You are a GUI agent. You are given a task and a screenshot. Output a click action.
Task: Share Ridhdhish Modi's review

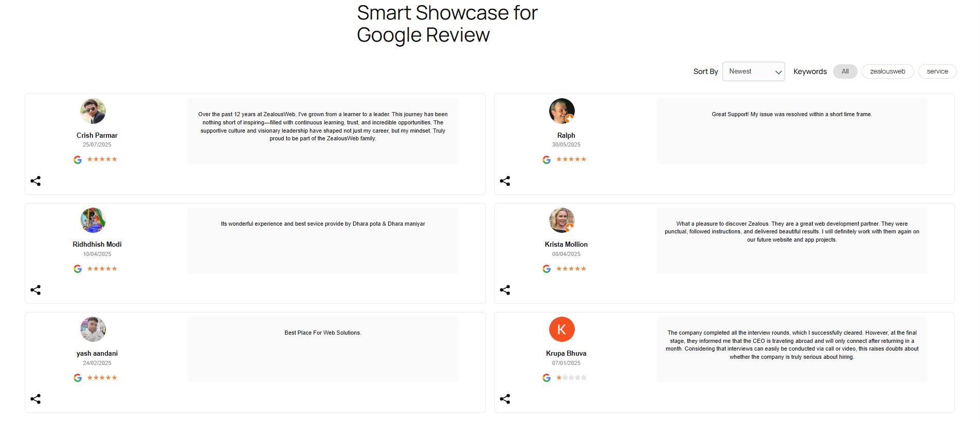35,290
